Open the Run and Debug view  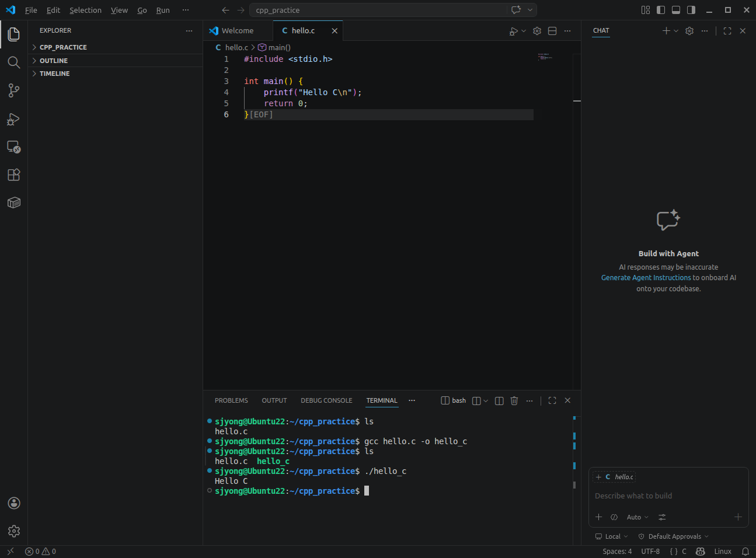pyautogui.click(x=14, y=119)
